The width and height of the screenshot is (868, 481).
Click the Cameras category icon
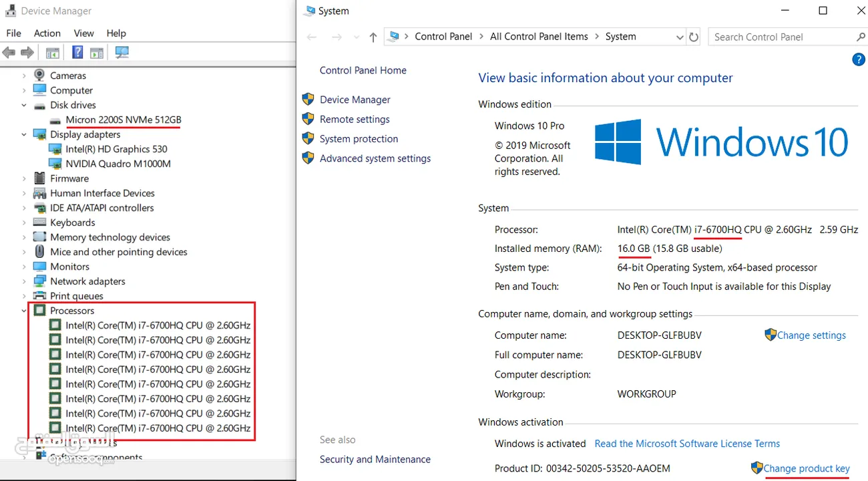click(x=39, y=75)
